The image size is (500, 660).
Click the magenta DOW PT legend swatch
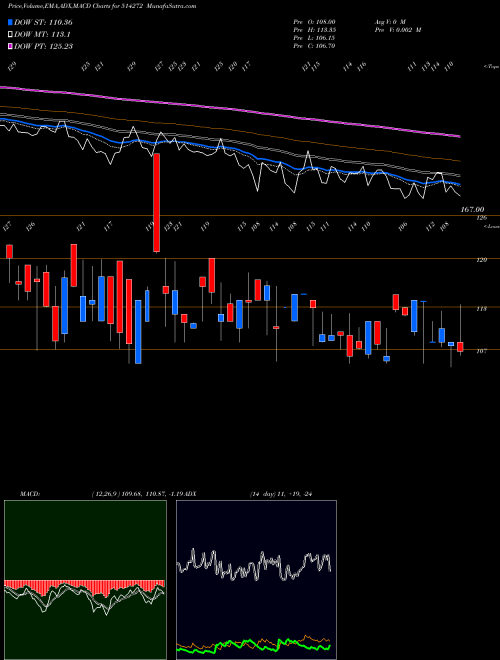coord(10,46)
